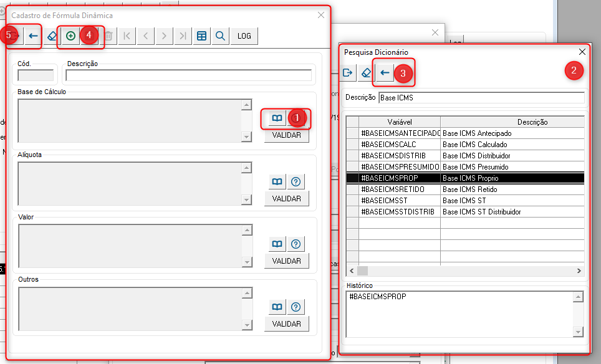Close the Cadastro de Fórmula Dinâmica window
This screenshot has height=364, width=601.
[x=321, y=15]
